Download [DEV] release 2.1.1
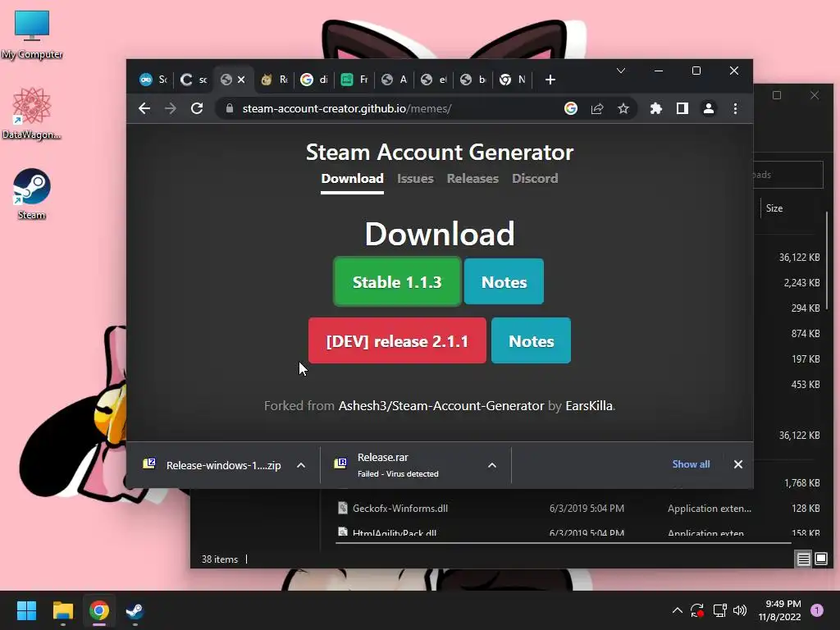The height and width of the screenshot is (630, 840). [x=397, y=340]
